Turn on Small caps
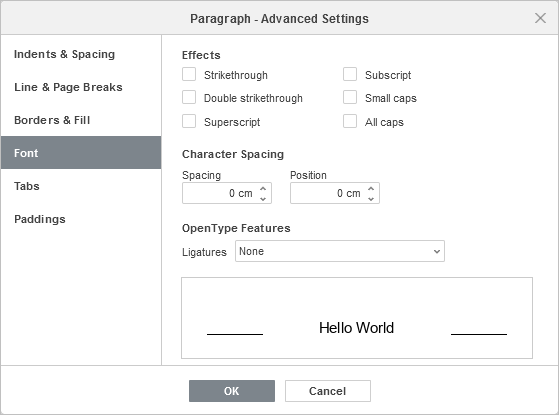 click(350, 97)
